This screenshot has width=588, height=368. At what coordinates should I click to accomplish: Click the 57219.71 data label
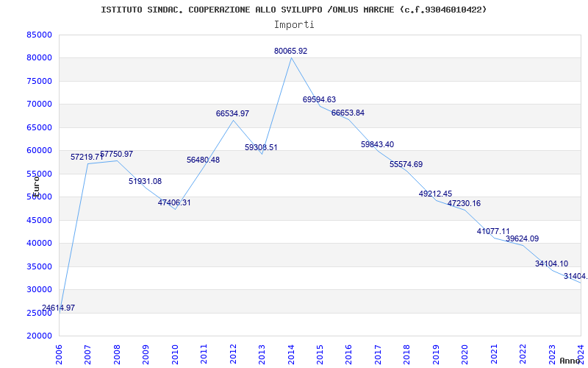coord(87,157)
